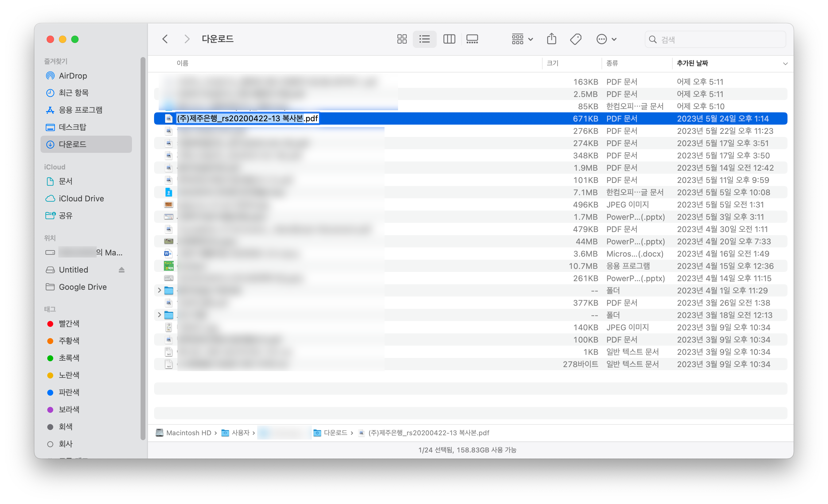Select 데스크탑 in the sidebar
The height and width of the screenshot is (504, 828).
[72, 127]
